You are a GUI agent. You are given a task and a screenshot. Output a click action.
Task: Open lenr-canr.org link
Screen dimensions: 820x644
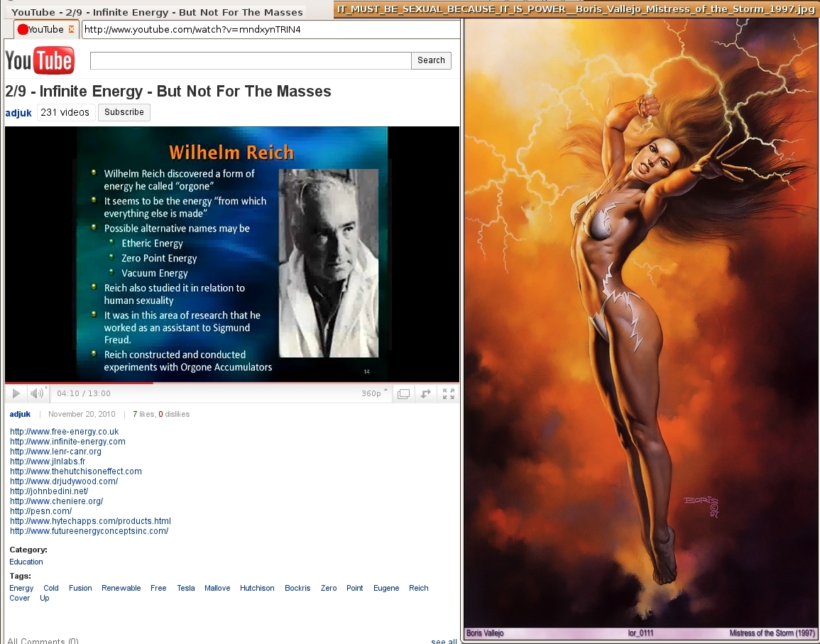point(55,452)
